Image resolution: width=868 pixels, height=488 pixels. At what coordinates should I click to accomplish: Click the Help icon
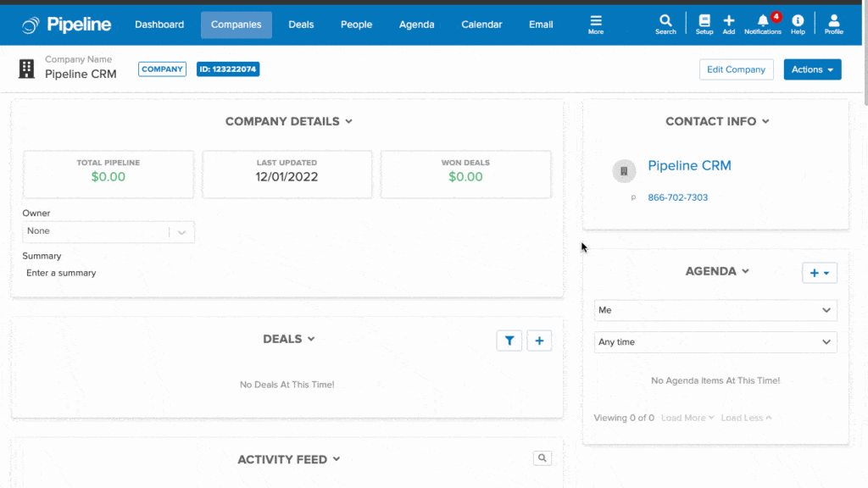pos(797,23)
